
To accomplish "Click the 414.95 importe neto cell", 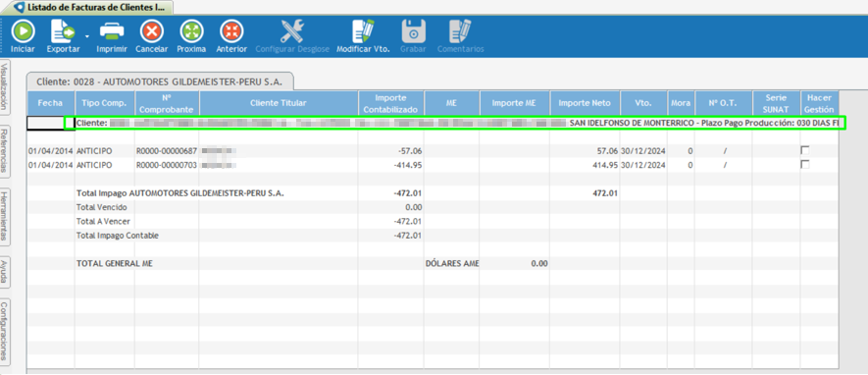I will (585, 165).
